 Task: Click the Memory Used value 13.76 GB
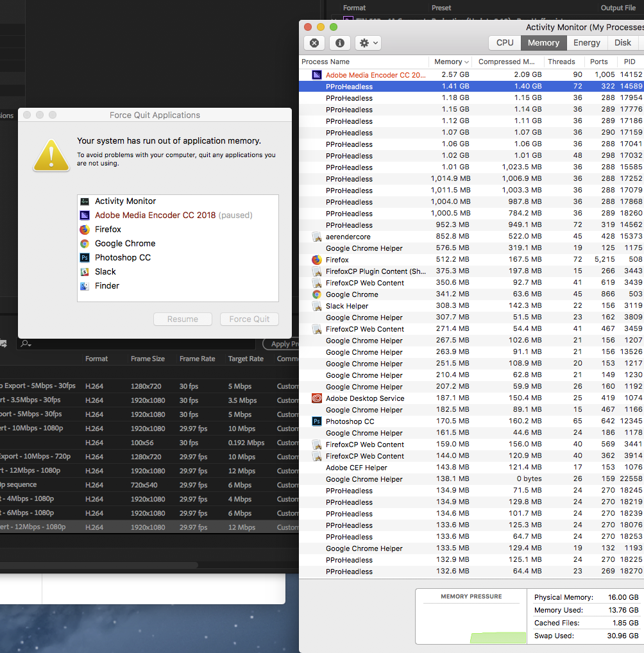622,610
